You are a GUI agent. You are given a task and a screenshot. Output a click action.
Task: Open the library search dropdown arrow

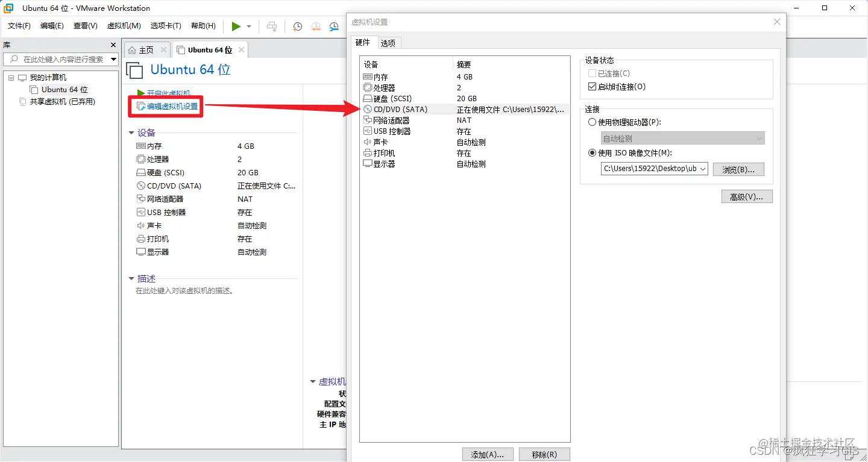113,59
